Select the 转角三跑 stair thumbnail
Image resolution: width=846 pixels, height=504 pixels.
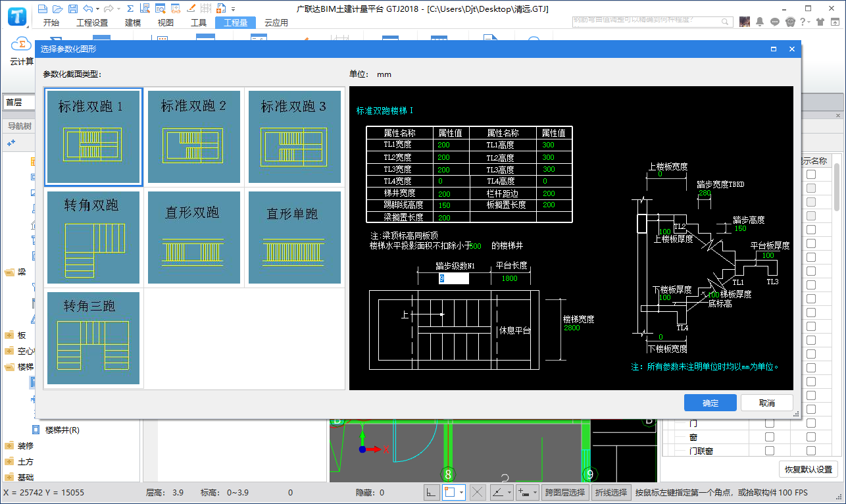point(93,339)
